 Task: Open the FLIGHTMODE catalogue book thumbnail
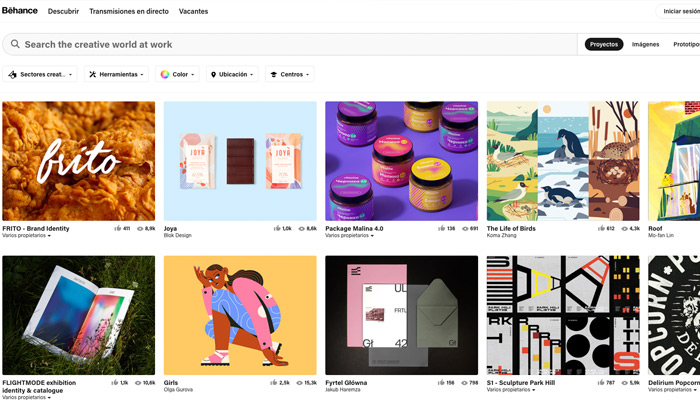(79, 315)
